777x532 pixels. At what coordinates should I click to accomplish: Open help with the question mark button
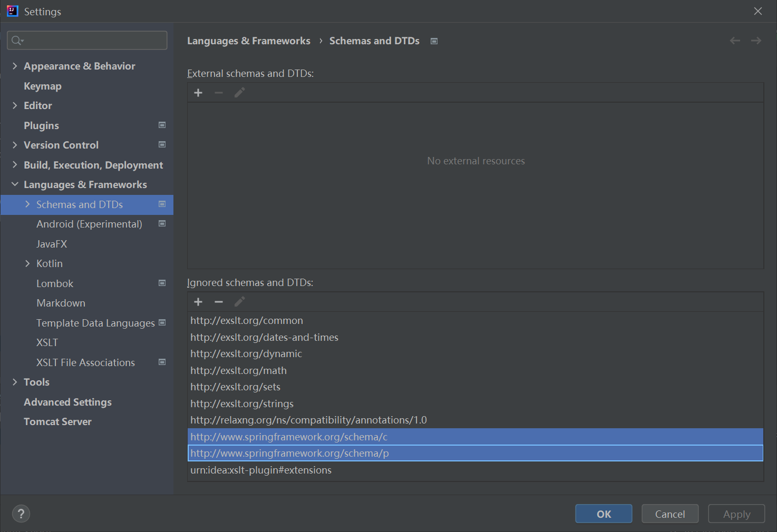[21, 514]
